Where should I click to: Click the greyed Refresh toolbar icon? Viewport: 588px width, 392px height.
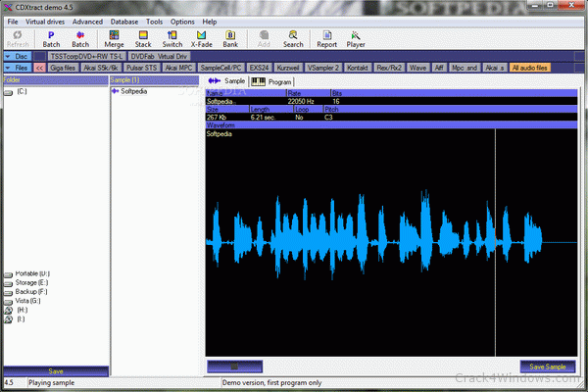point(18,39)
